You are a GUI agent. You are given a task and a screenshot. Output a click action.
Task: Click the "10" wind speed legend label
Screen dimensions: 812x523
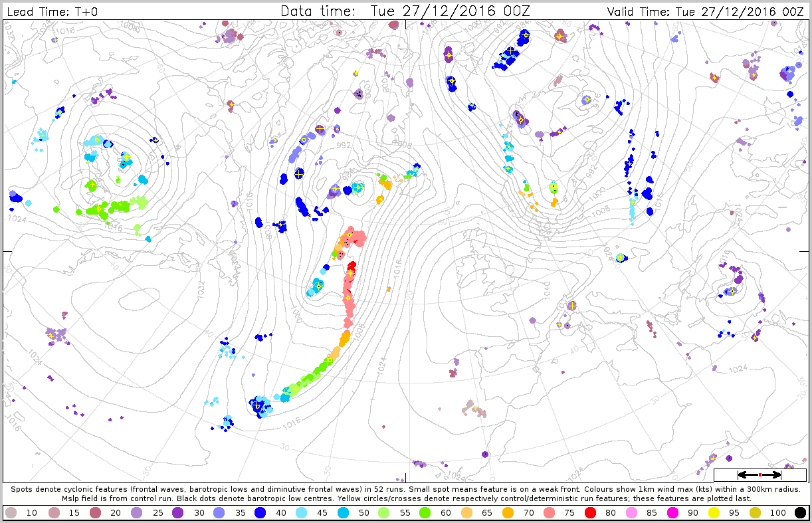pos(31,513)
